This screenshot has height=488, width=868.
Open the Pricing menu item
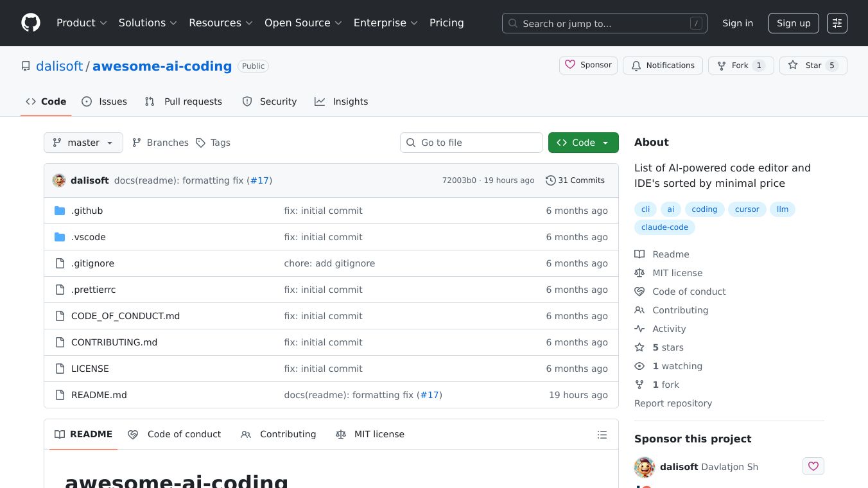point(446,23)
